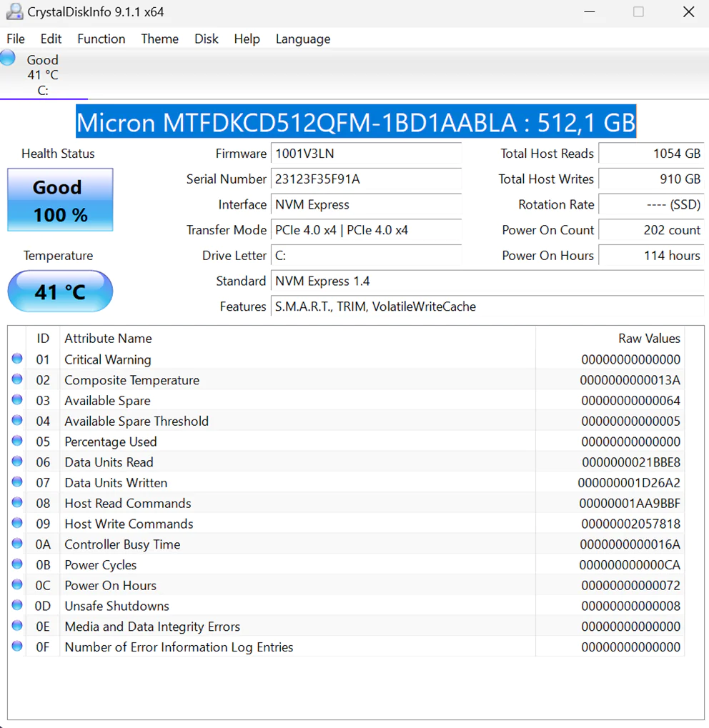Select the Controller Busy Time attribute name
709x728 pixels.
[122, 544]
